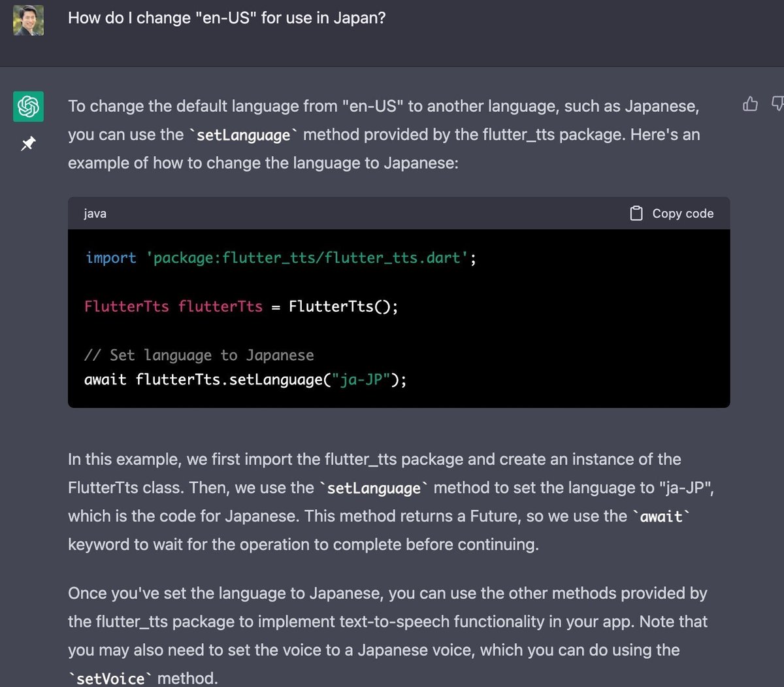This screenshot has width=784, height=687.
Task: Click the Set language to Japanese comment
Action: (x=199, y=355)
